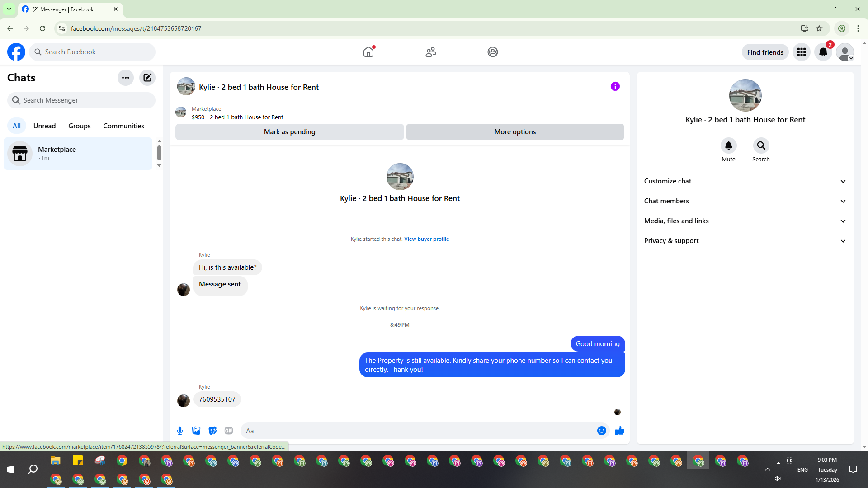This screenshot has height=488, width=868.
Task: Click the chat list scrollbar thumb
Action: tap(159, 153)
